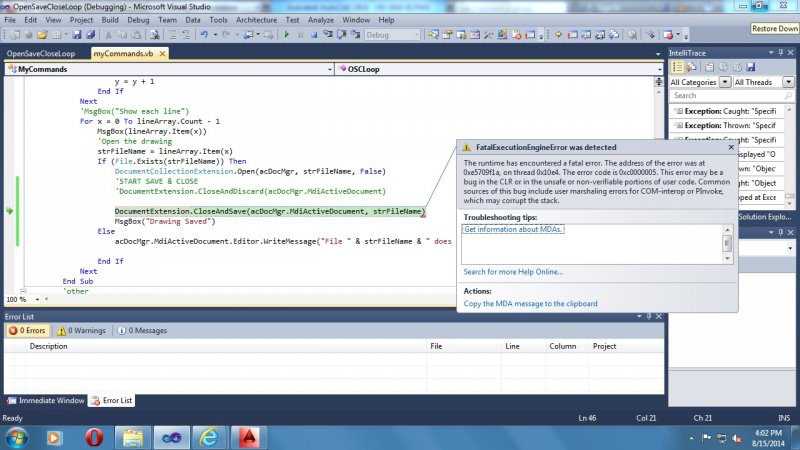Image resolution: width=800 pixels, height=450 pixels.
Task: Click warning icon in FatalExecutionEngineError popup
Action: (466, 147)
